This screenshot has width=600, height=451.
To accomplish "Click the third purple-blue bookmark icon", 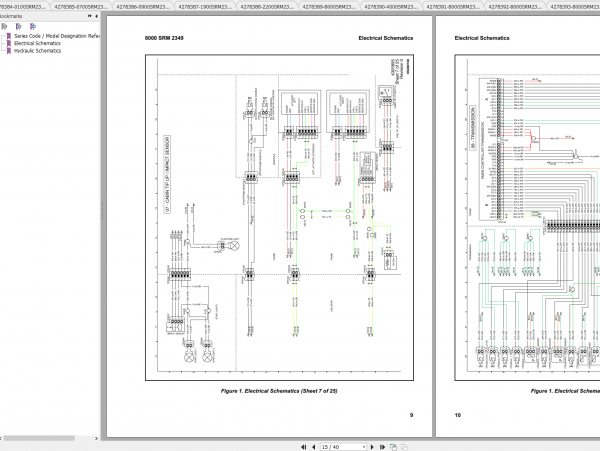I will point(33,26).
